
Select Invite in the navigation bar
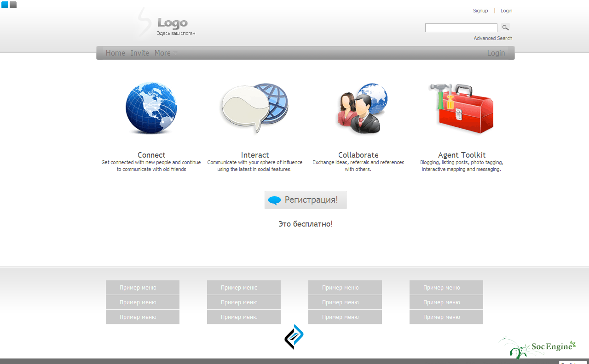tap(140, 53)
